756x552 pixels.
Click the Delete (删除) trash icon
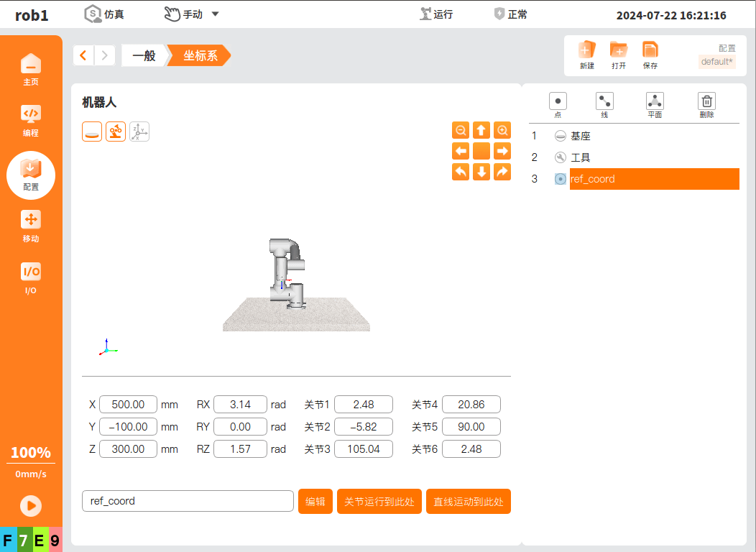coord(706,102)
